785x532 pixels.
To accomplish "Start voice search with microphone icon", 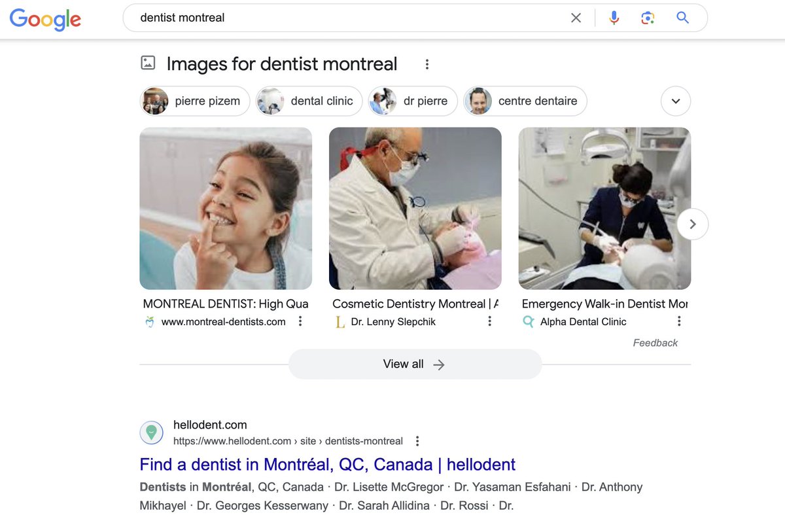I will click(614, 18).
